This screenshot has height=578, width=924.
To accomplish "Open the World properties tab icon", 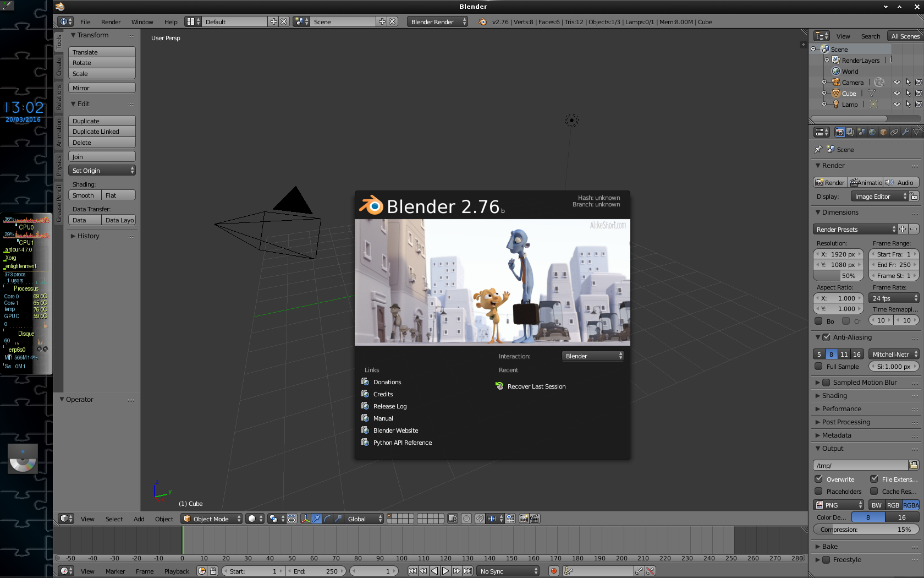I will [x=872, y=132].
